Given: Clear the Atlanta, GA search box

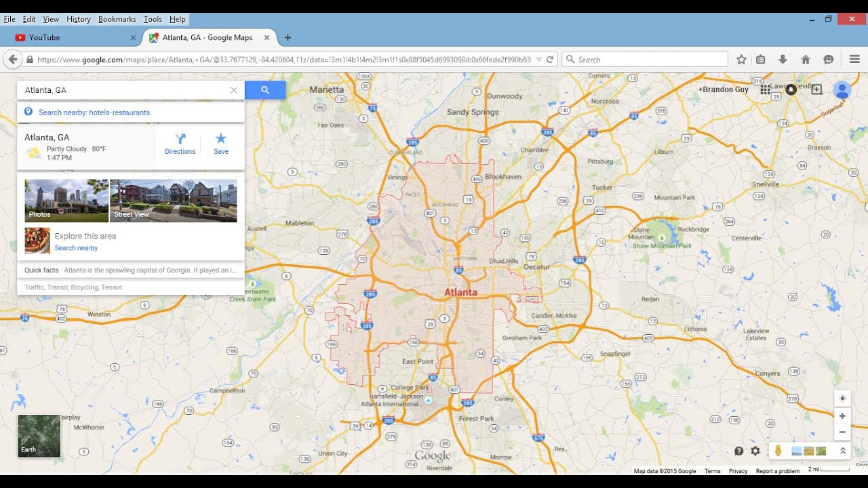Looking at the screenshot, I should point(234,90).
